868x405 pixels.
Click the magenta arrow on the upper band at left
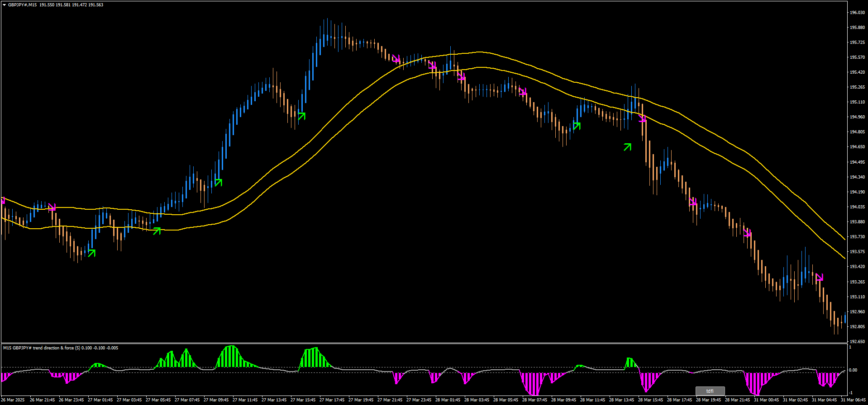click(52, 207)
